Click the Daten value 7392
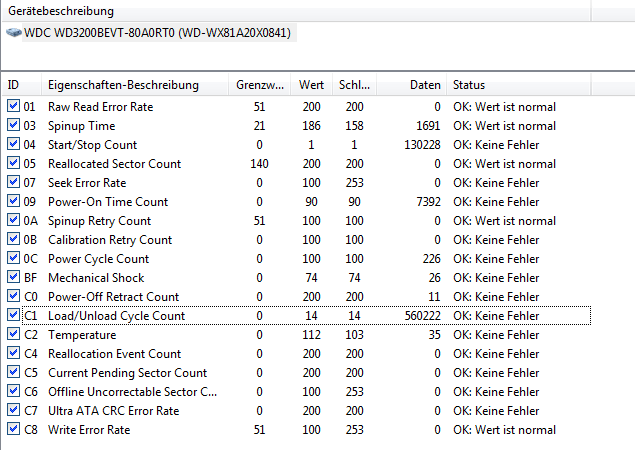Viewport: 635px width, 450px height. point(428,202)
